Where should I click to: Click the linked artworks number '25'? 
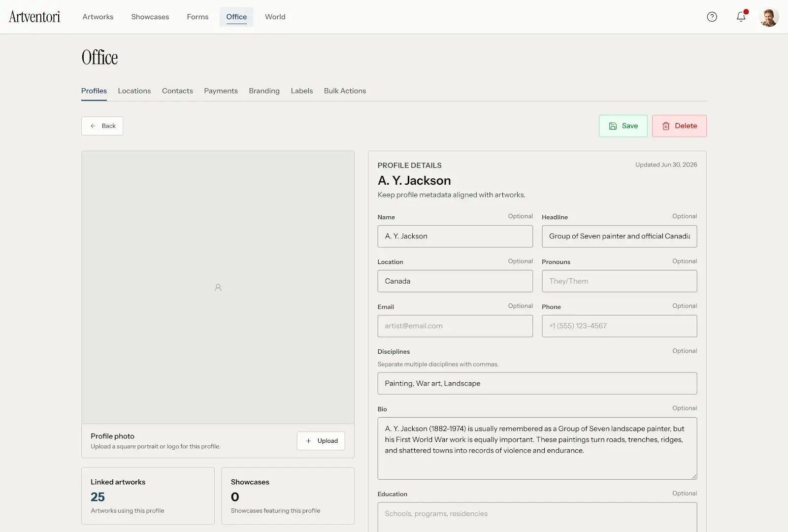point(98,497)
